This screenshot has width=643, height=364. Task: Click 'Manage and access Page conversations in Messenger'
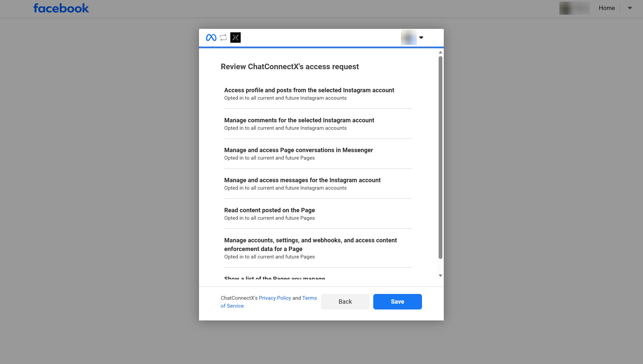click(x=299, y=150)
